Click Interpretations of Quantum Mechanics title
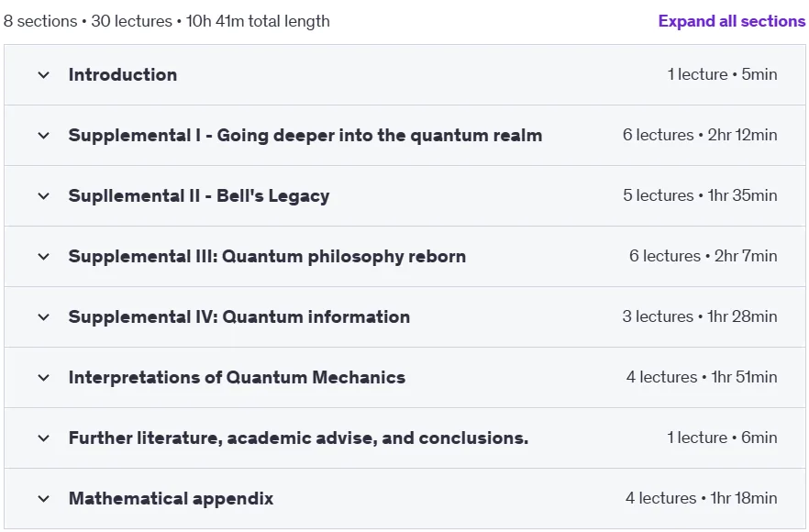Image resolution: width=809 pixels, height=532 pixels. pyautogui.click(x=238, y=378)
